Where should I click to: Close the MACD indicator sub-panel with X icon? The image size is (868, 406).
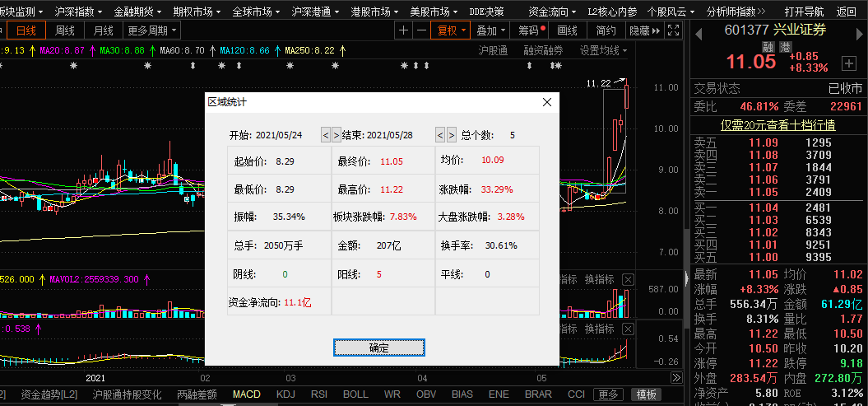click(628, 329)
